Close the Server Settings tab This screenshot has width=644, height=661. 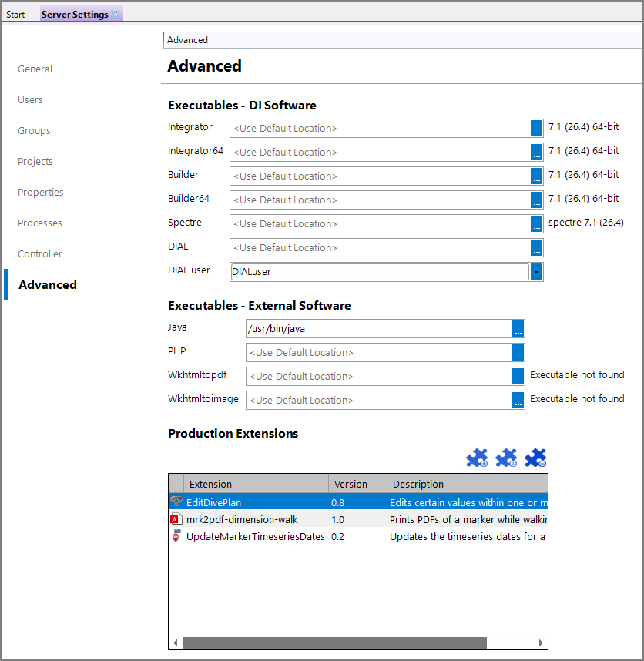pyautogui.click(x=115, y=14)
